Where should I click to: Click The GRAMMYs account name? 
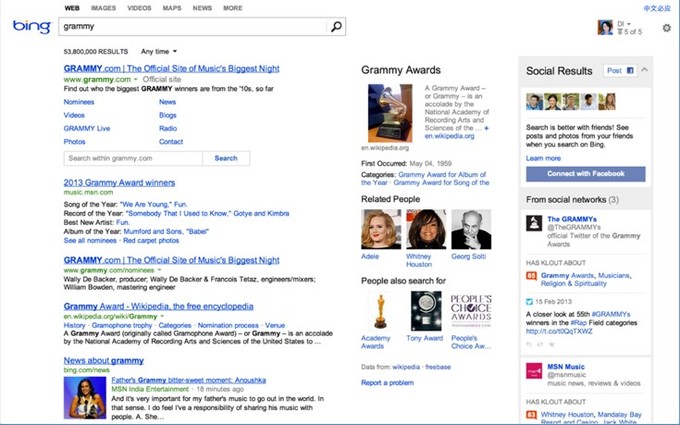[x=572, y=219]
